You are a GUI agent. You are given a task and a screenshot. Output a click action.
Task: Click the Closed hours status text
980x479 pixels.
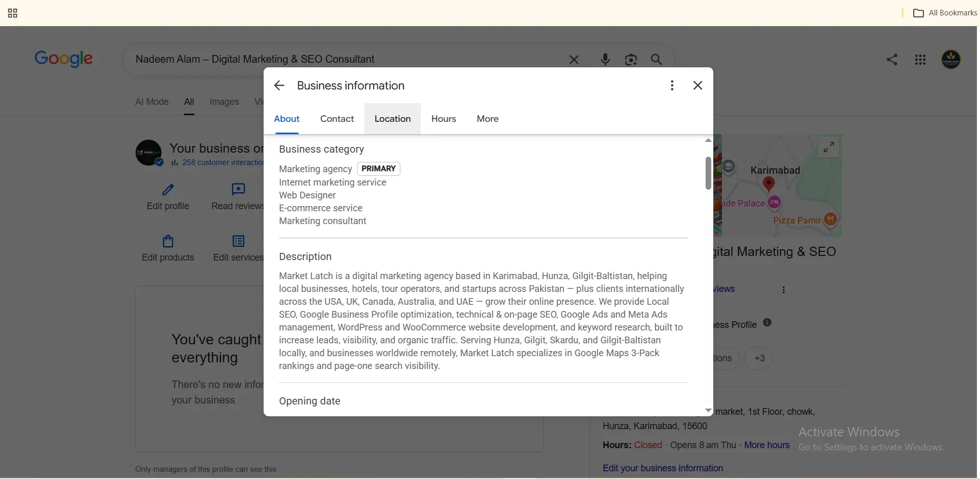tap(648, 445)
